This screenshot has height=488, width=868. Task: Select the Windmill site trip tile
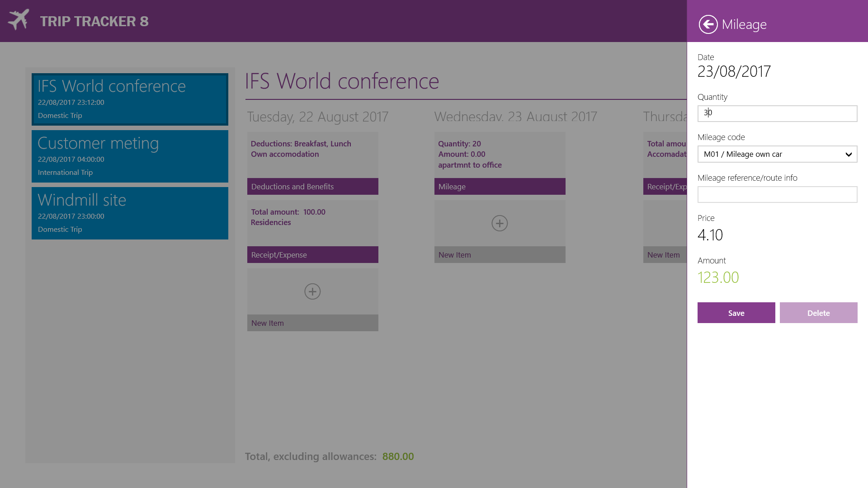[130, 213]
